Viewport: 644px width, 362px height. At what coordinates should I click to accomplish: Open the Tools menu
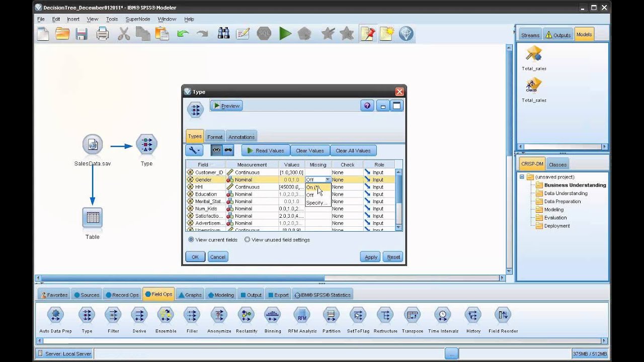click(112, 19)
